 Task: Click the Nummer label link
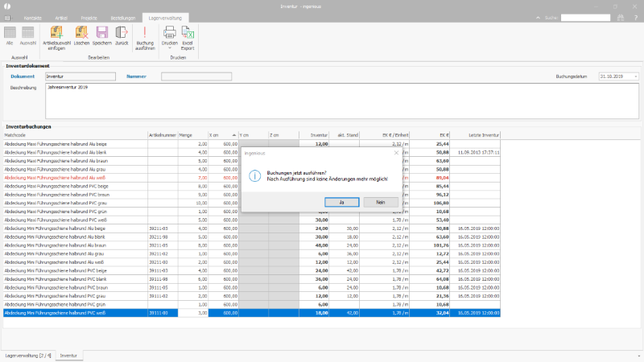[136, 76]
